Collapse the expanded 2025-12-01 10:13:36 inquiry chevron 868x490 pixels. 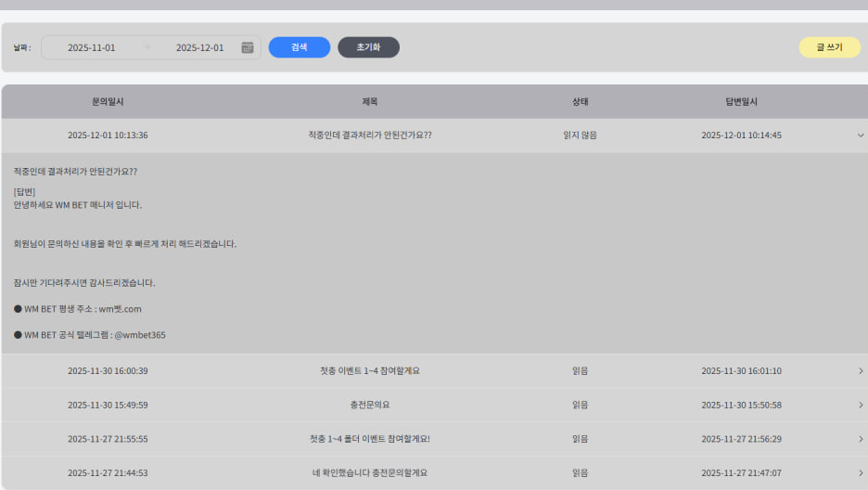[861, 135]
